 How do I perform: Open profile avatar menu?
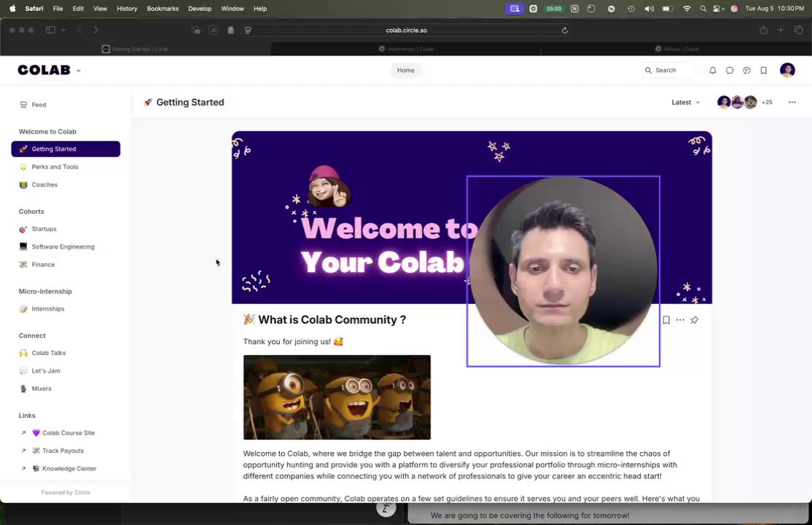coord(787,70)
